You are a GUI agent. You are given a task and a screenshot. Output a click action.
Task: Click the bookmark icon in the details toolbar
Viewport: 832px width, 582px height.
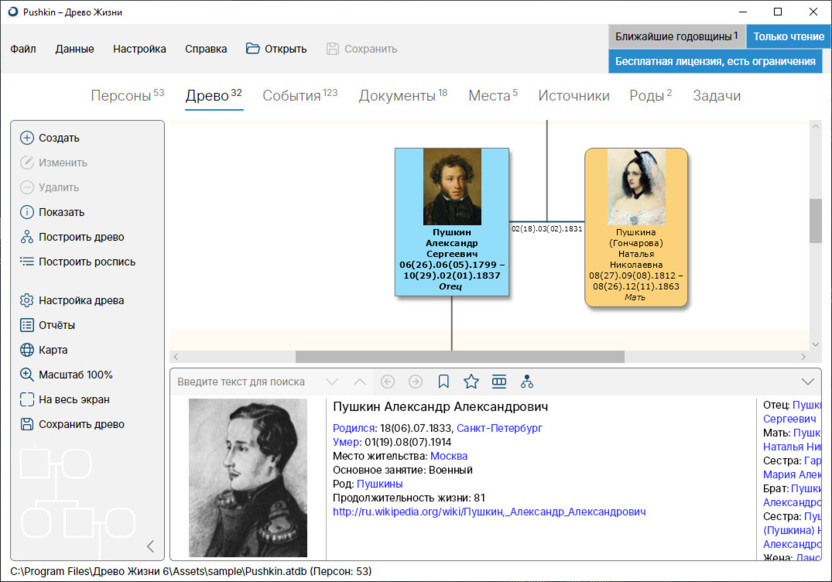click(x=444, y=381)
